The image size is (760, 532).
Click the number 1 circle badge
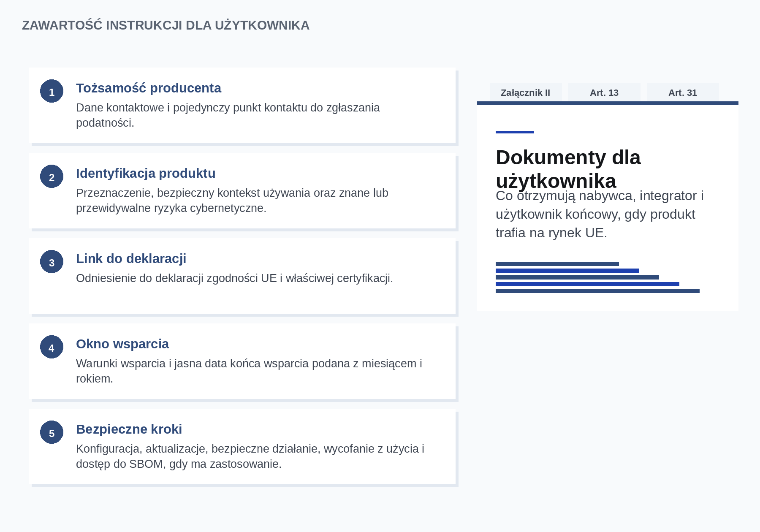[x=52, y=91]
